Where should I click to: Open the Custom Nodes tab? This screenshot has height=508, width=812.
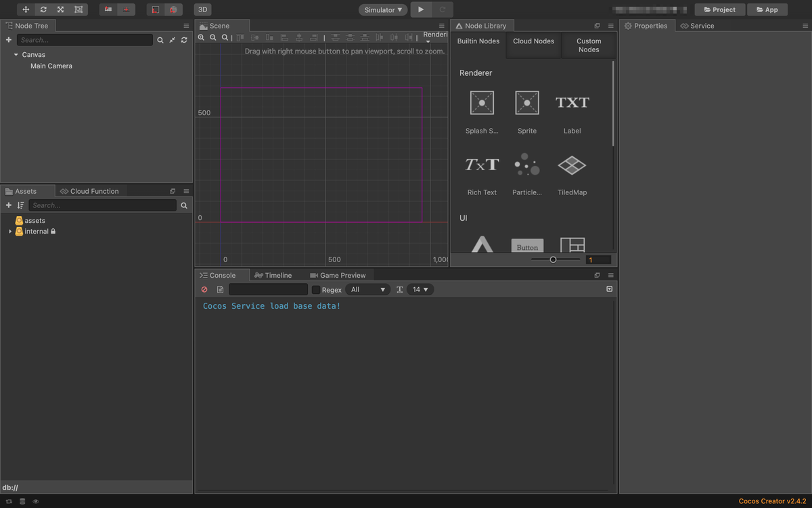(x=589, y=45)
